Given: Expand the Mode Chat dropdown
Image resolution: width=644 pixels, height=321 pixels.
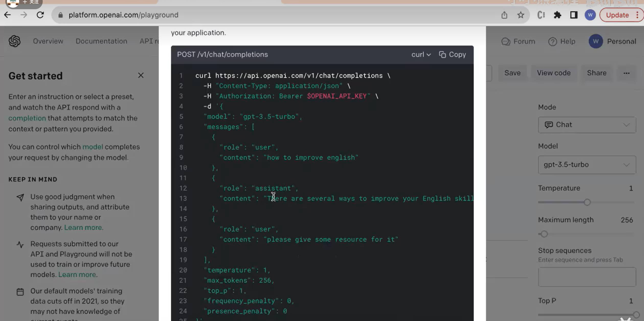Looking at the screenshot, I should 587,125.
